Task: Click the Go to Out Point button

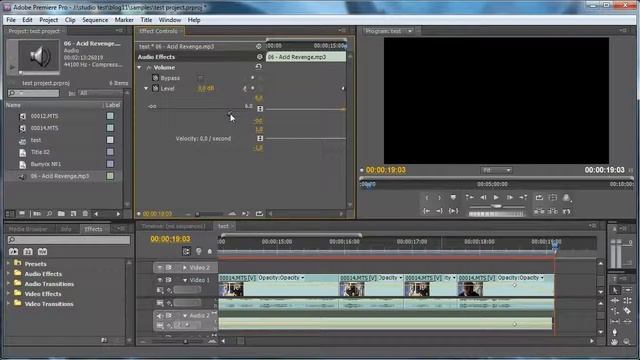Action: (440, 211)
